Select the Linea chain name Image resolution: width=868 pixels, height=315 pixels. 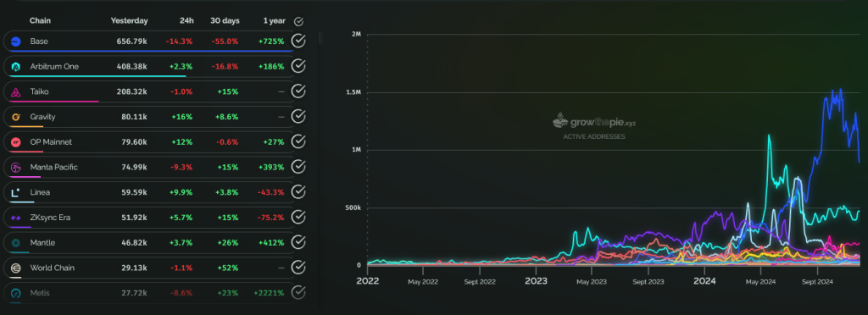[x=41, y=192]
